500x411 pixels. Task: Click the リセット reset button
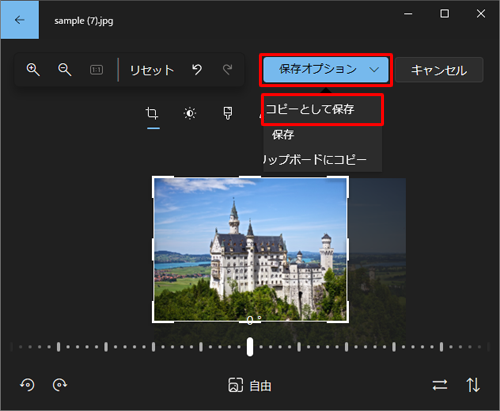coord(152,70)
